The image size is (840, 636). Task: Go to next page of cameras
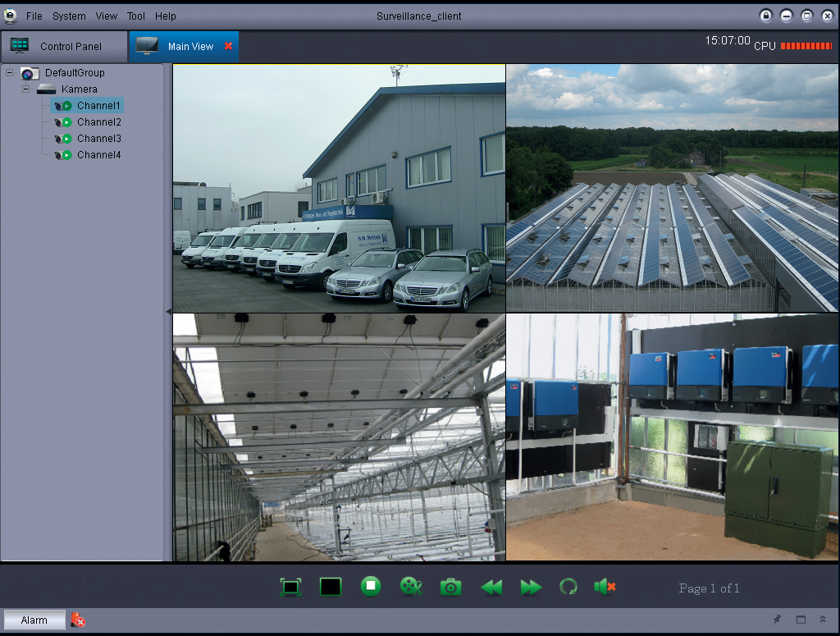click(x=531, y=587)
